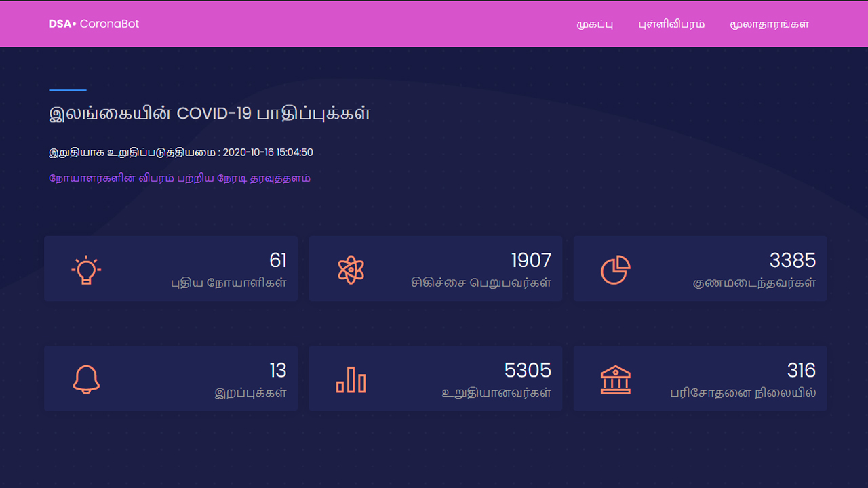
Task: Click the bell icon in the deaths card
Action: pos(86,380)
